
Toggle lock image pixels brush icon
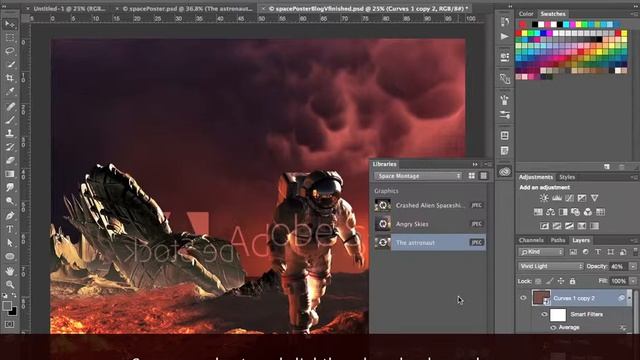(x=550, y=281)
